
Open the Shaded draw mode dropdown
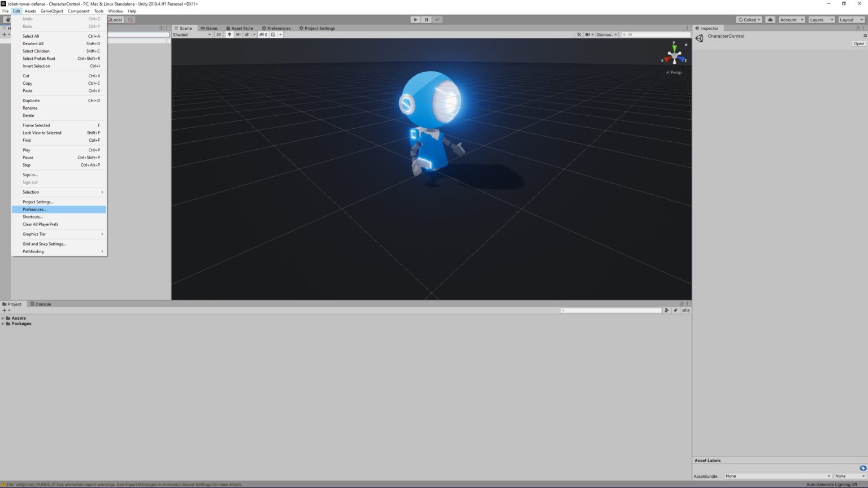pyautogui.click(x=192, y=34)
